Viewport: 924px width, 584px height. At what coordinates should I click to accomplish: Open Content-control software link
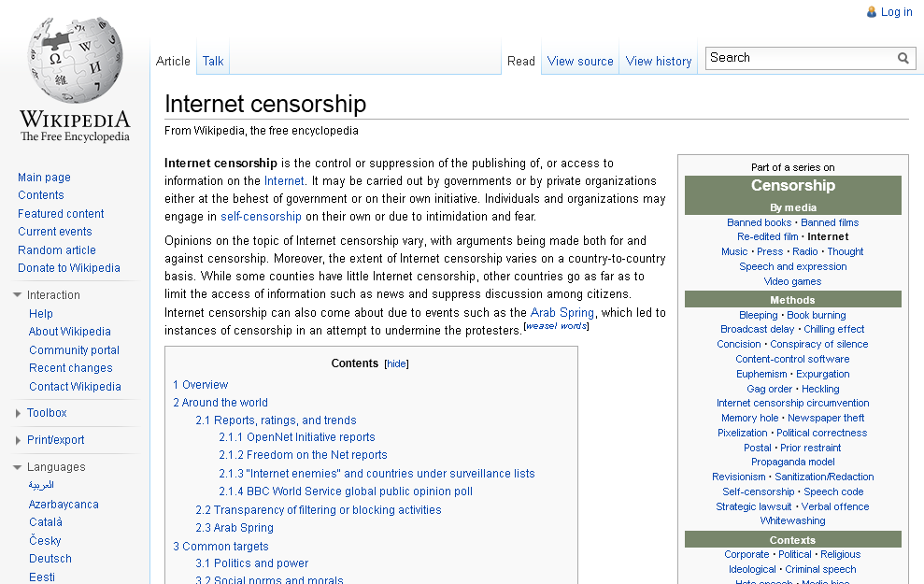pyautogui.click(x=792, y=360)
